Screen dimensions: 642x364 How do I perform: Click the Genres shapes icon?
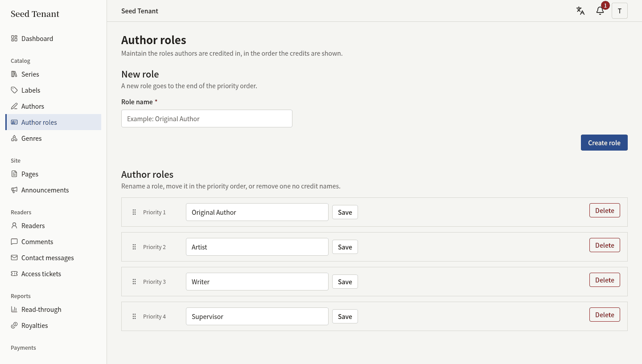tap(14, 138)
